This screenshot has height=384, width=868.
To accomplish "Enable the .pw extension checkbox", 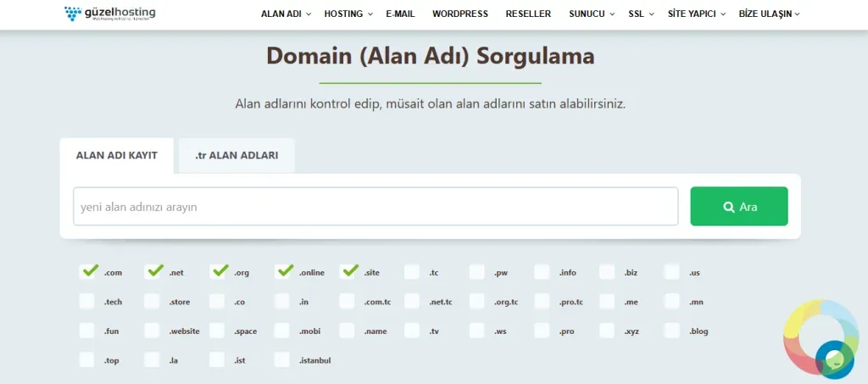I will point(477,272).
